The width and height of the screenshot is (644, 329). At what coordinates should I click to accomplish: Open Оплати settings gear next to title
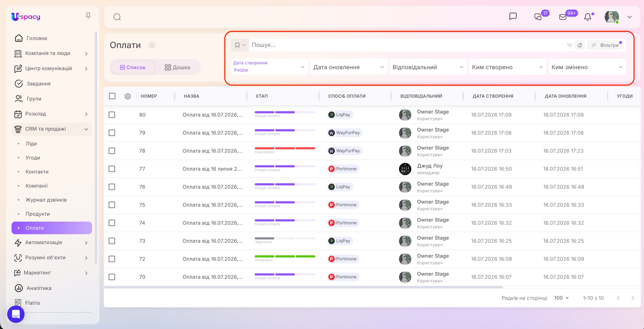tap(152, 45)
